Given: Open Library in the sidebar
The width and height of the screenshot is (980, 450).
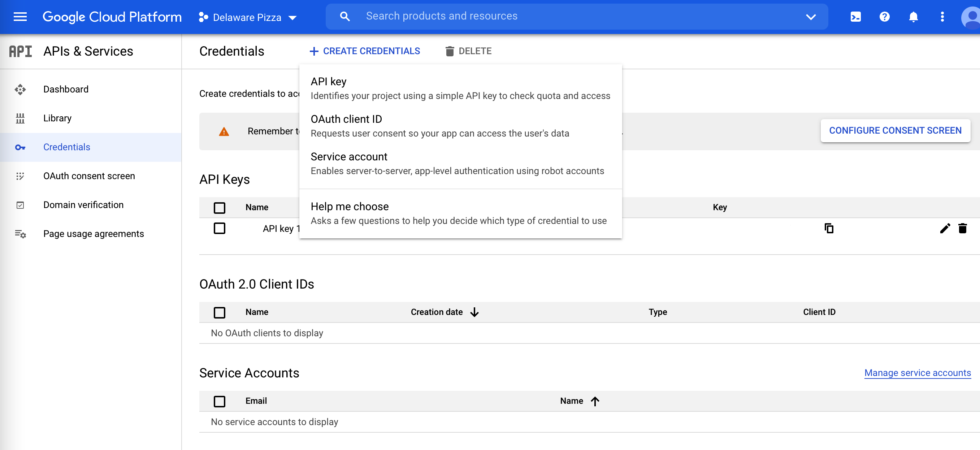Looking at the screenshot, I should [x=91, y=118].
